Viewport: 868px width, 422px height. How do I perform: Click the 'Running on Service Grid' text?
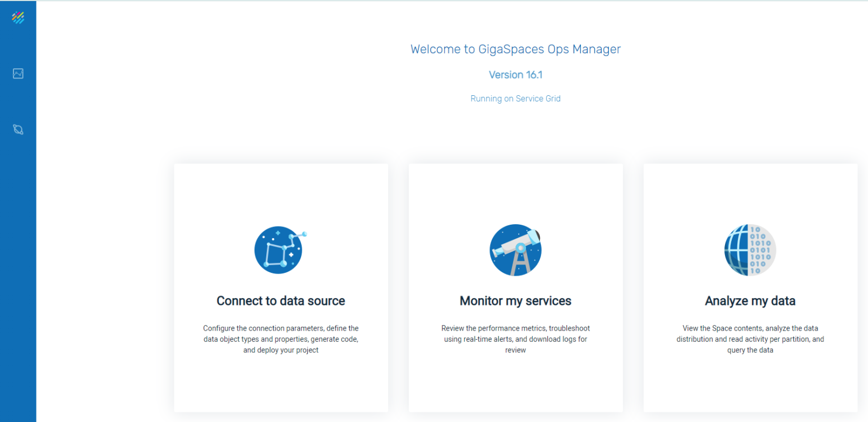pyautogui.click(x=515, y=99)
